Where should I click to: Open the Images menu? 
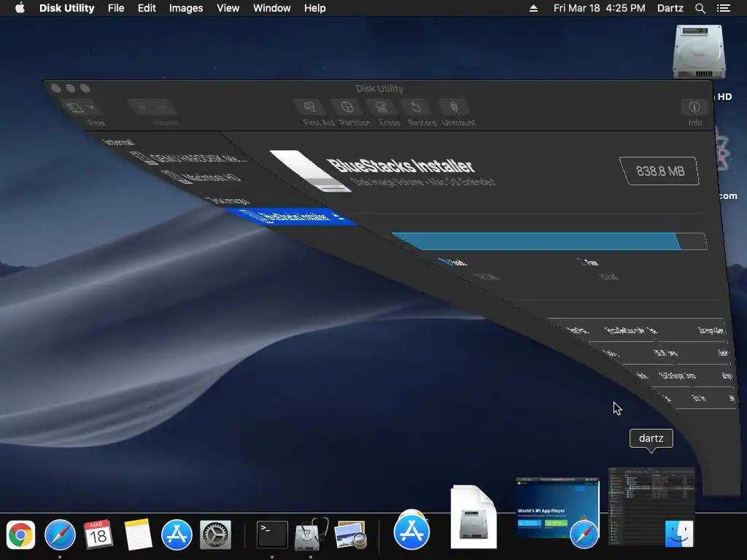[x=186, y=8]
